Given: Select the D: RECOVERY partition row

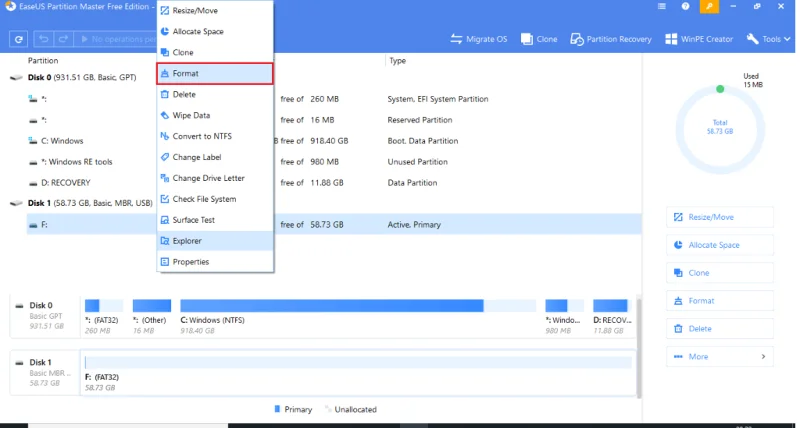Looking at the screenshot, I should [x=334, y=183].
